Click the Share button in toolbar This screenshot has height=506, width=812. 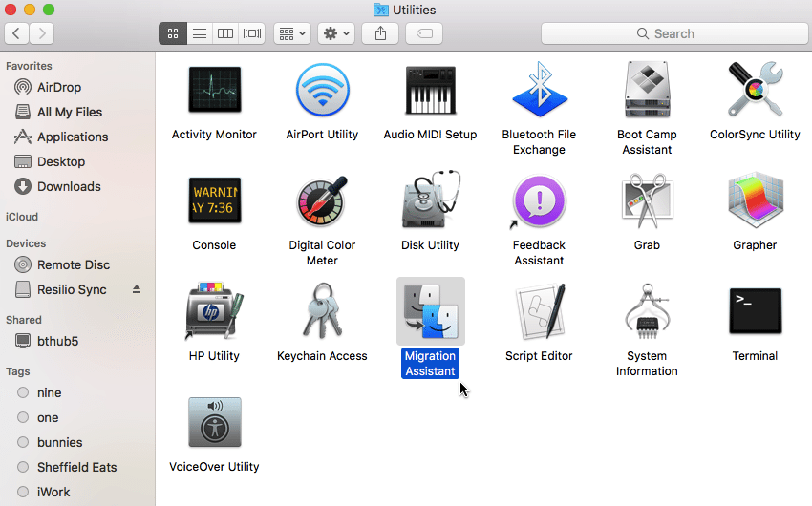[380, 33]
